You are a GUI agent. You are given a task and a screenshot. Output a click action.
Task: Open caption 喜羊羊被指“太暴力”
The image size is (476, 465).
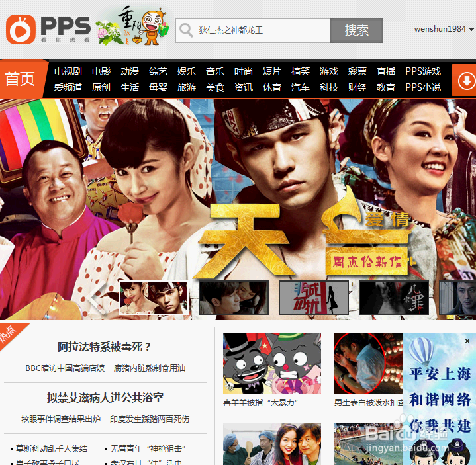coord(260,403)
